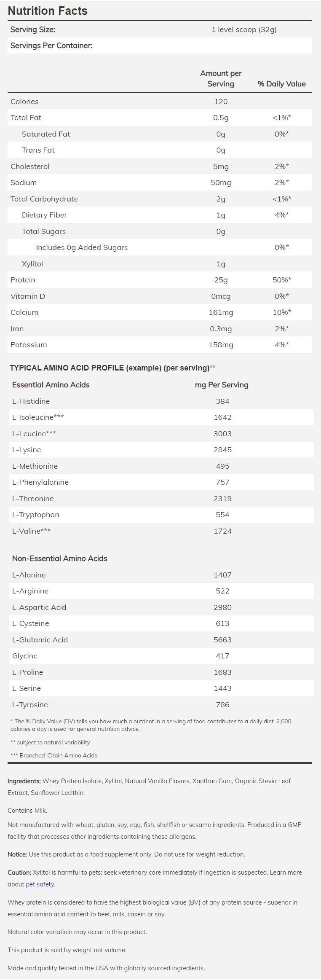The height and width of the screenshot is (980, 321).
Task: Click the Branched-Chain Amino Acids footnote
Action: [54, 755]
